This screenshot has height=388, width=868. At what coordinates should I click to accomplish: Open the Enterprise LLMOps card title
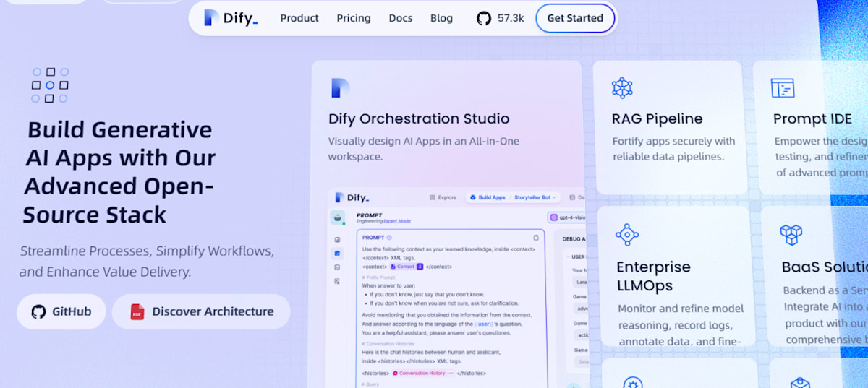click(x=654, y=276)
